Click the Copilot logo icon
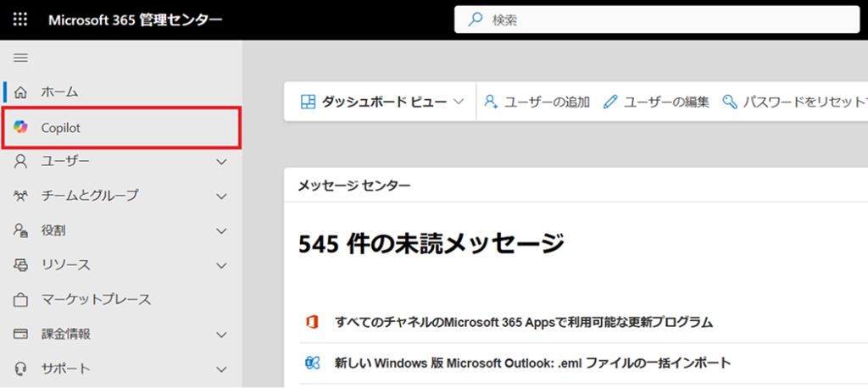Image resolution: width=868 pixels, height=388 pixels. pos(20,128)
